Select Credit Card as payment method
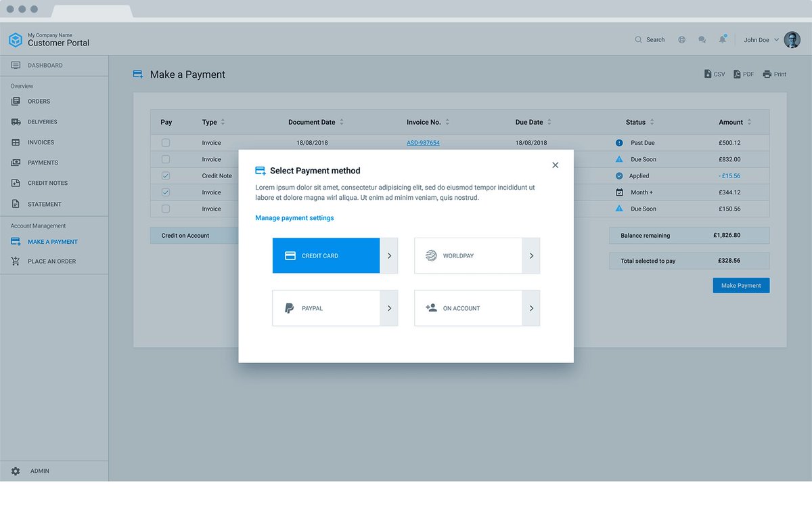The width and height of the screenshot is (812, 508). 325,256
